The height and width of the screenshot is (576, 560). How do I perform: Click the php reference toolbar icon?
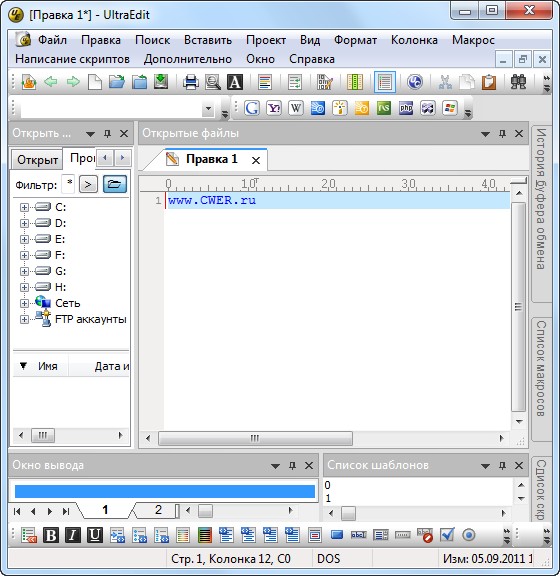(406, 108)
